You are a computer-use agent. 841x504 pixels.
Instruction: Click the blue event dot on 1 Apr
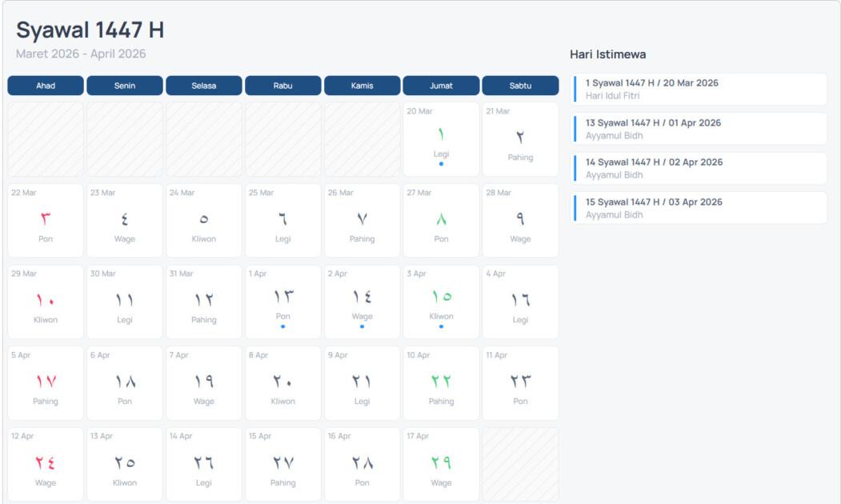point(282,326)
